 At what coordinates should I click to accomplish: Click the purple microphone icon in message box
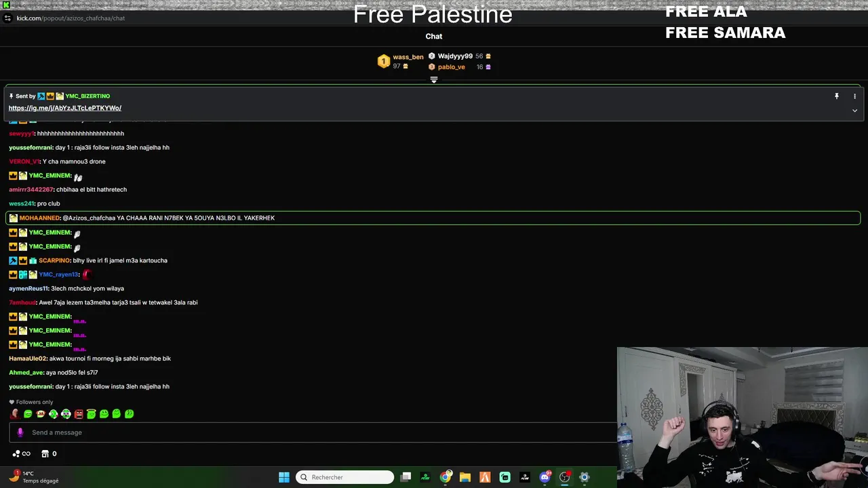(20, 432)
